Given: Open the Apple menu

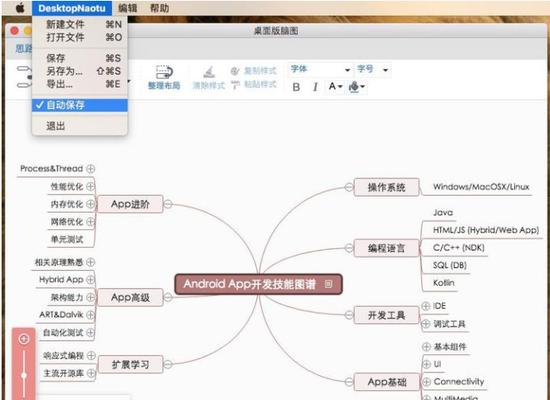Looking at the screenshot, I should 20,8.
